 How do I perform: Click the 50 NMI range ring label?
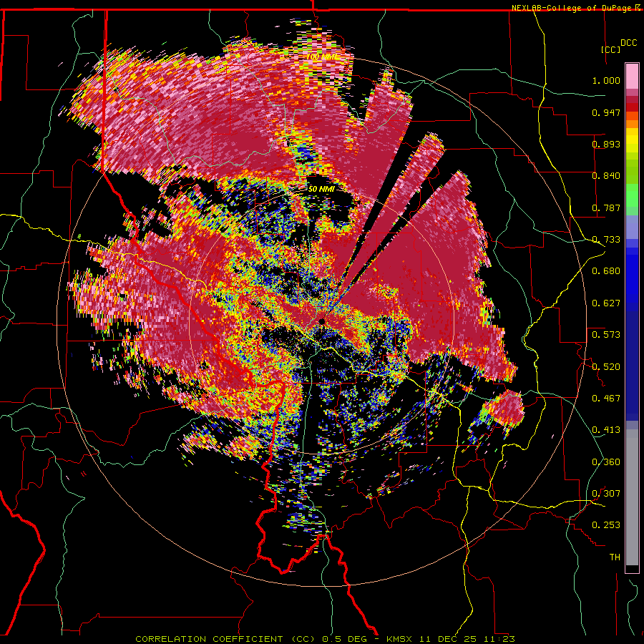click(321, 189)
